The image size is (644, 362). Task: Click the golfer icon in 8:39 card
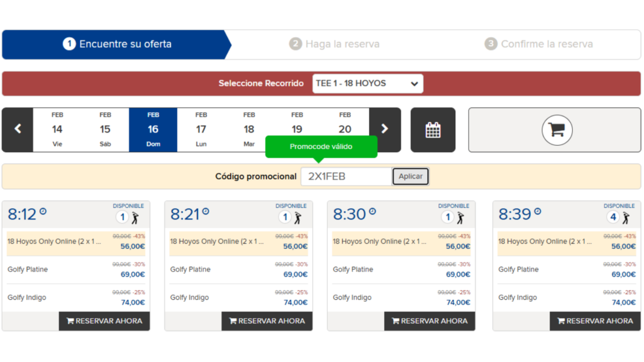626,217
